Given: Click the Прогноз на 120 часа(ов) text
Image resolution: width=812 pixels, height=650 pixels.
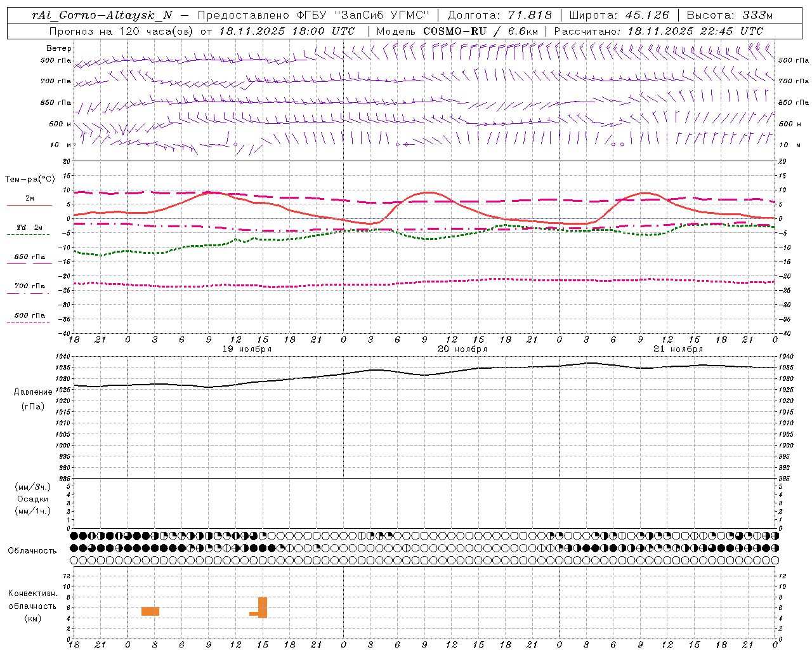Looking at the screenshot, I should [x=122, y=31].
